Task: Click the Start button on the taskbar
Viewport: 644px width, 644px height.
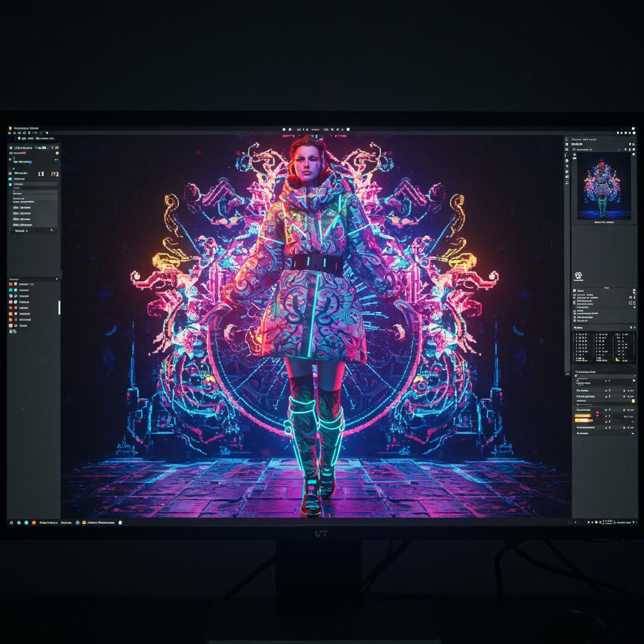Action: pyautogui.click(x=11, y=522)
